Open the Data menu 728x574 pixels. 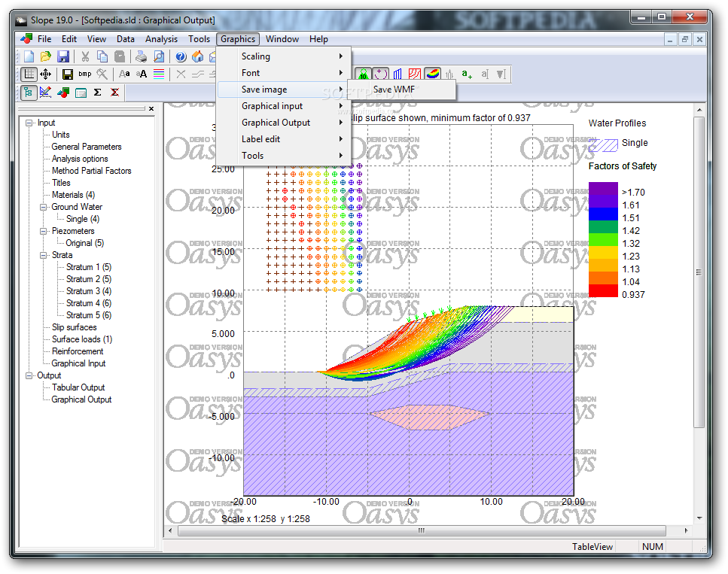126,39
